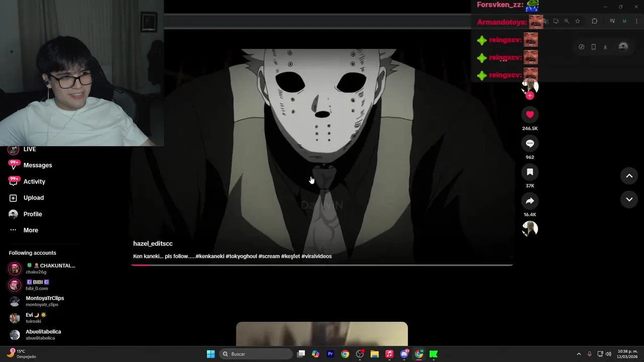Open Chrome media controls icon
The width and height of the screenshot is (644, 362).
point(612,21)
